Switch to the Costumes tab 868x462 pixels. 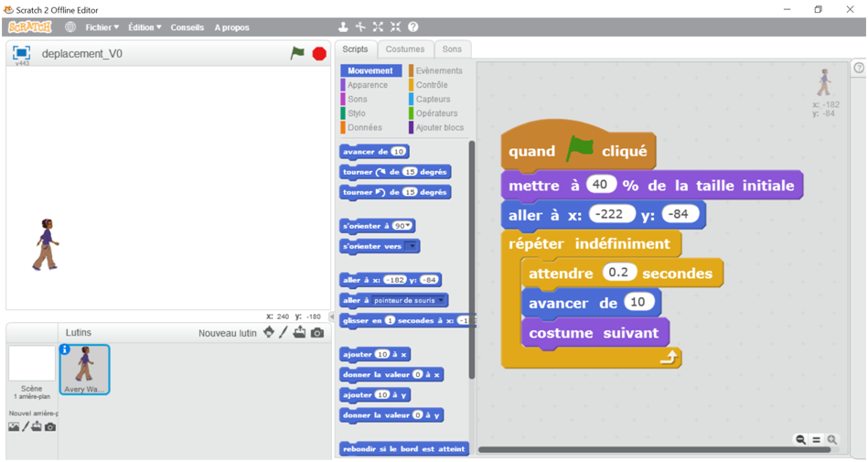pyautogui.click(x=404, y=49)
